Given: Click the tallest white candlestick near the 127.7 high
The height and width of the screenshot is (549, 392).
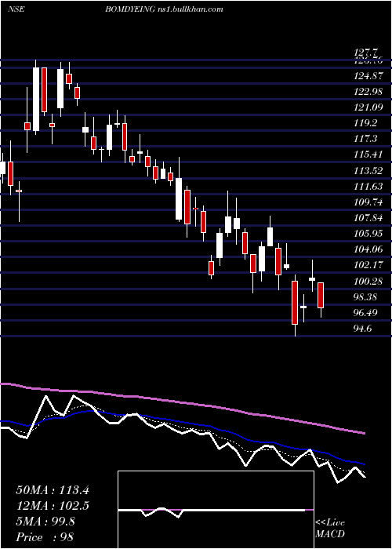Looking at the screenshot, I should tap(36, 99).
